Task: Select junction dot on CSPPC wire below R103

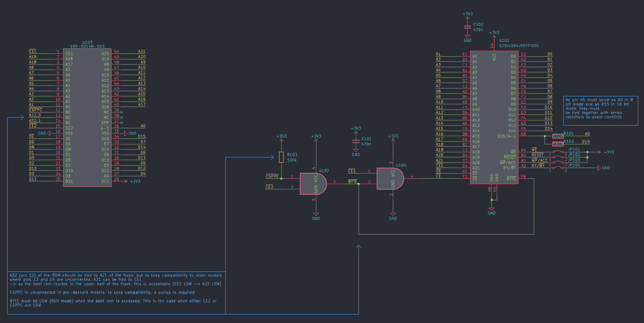Action: 281,179
